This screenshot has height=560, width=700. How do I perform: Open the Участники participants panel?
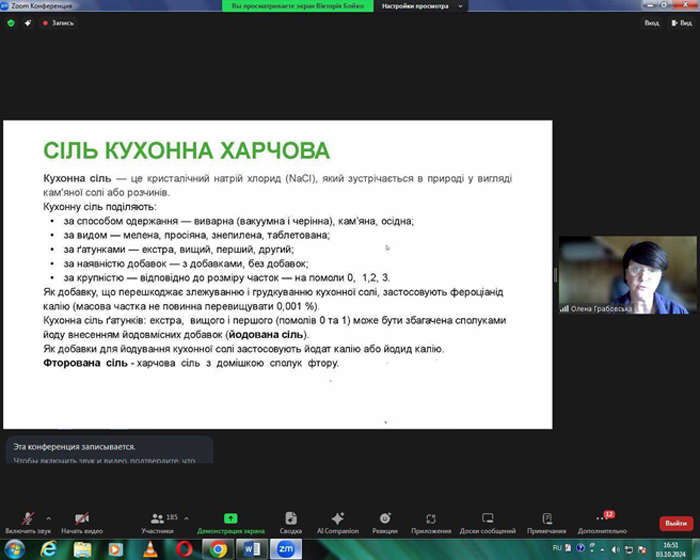(x=157, y=522)
